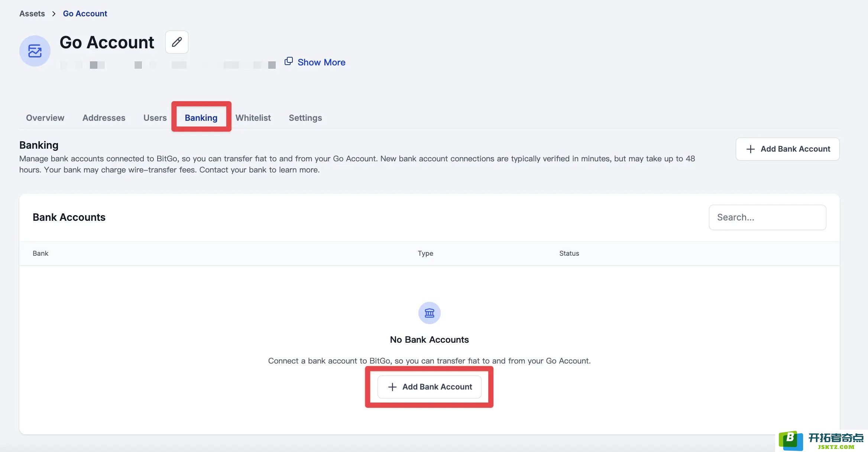Image resolution: width=868 pixels, height=452 pixels.
Task: Click the Bank Accounts card title
Action: click(x=69, y=217)
